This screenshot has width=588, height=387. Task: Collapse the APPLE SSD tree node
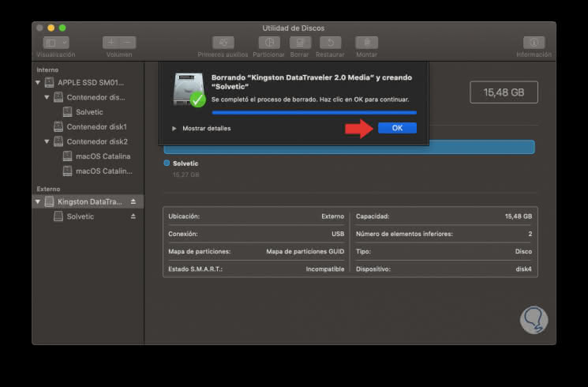click(x=38, y=82)
